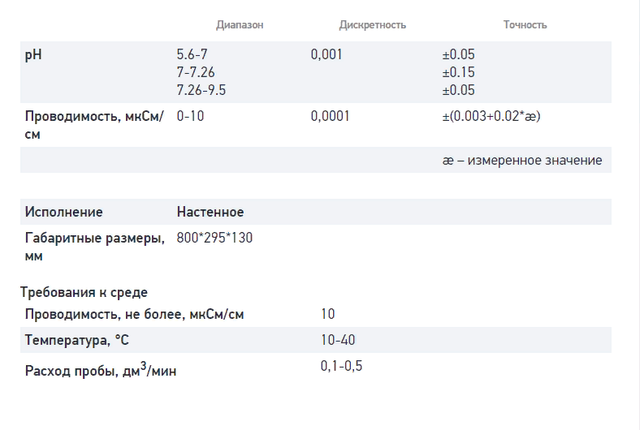Select the Проводимость, мкСм/см row label
The height and width of the screenshot is (430, 640).
(94, 125)
